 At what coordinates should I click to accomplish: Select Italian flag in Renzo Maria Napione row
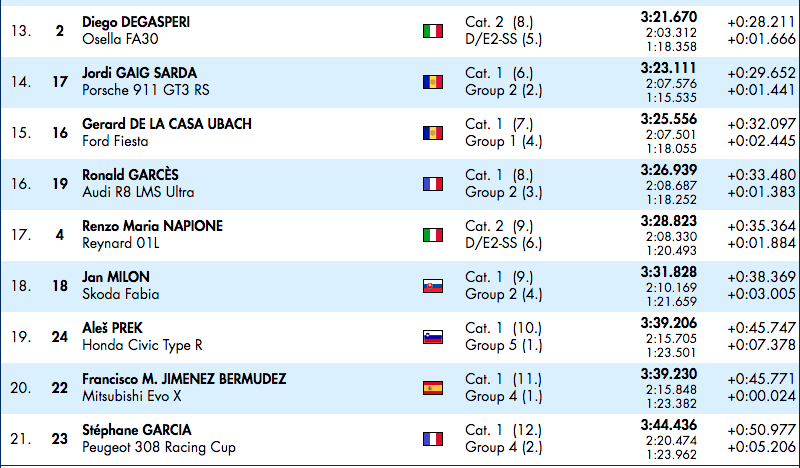click(x=433, y=235)
